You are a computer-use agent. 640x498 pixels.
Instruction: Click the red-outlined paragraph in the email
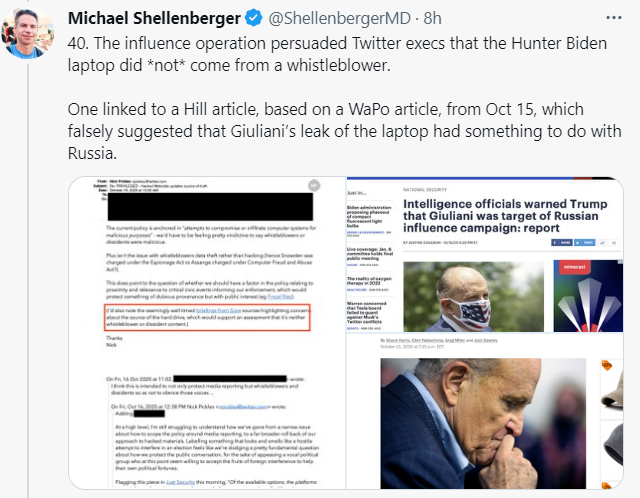pyautogui.click(x=207, y=317)
